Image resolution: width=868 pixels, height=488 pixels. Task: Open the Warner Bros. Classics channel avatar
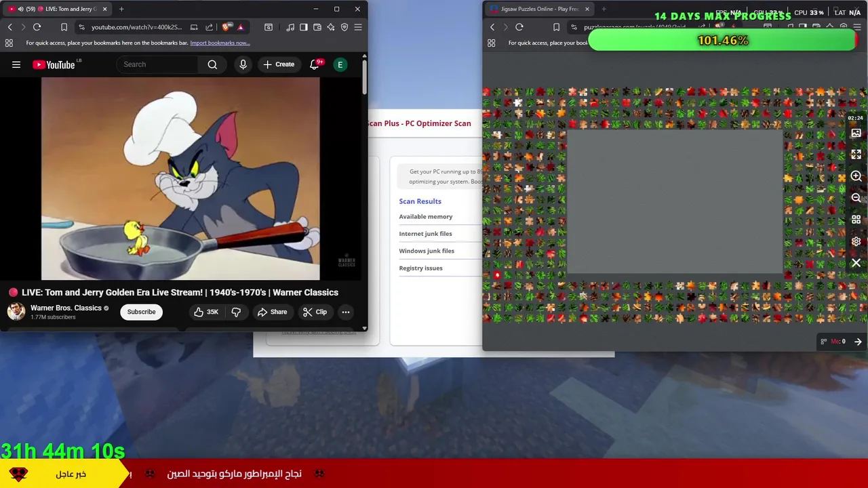click(16, 312)
